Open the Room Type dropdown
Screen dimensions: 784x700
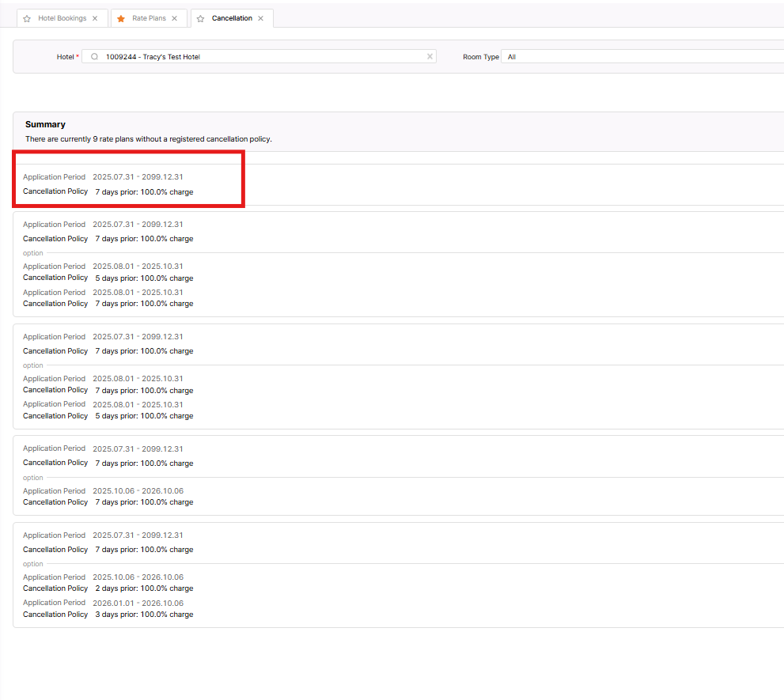pos(642,57)
